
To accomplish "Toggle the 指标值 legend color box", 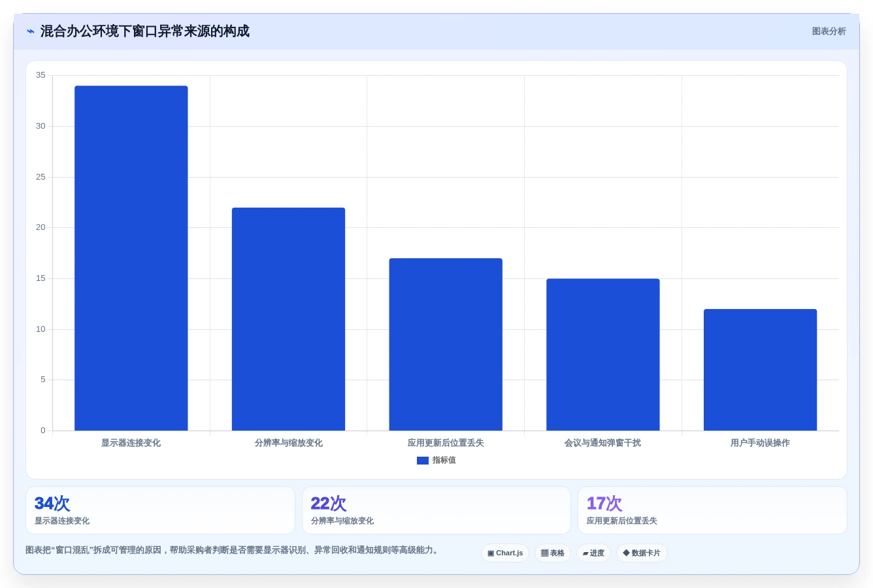I will [x=423, y=461].
